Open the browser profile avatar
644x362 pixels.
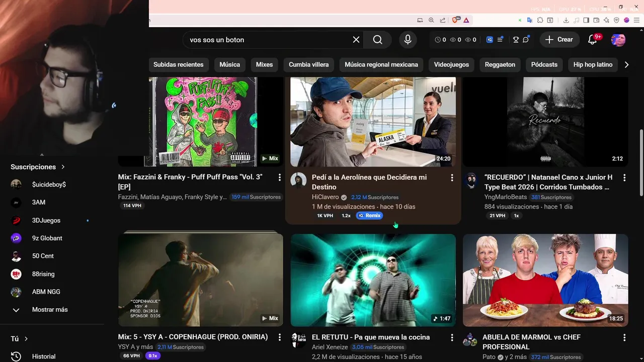coord(626,20)
